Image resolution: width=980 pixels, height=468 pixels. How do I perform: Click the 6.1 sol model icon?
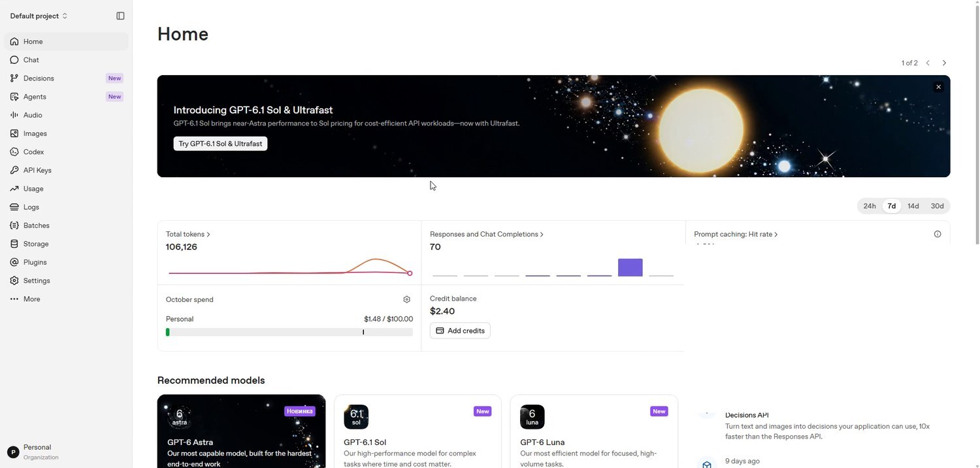pos(356,416)
